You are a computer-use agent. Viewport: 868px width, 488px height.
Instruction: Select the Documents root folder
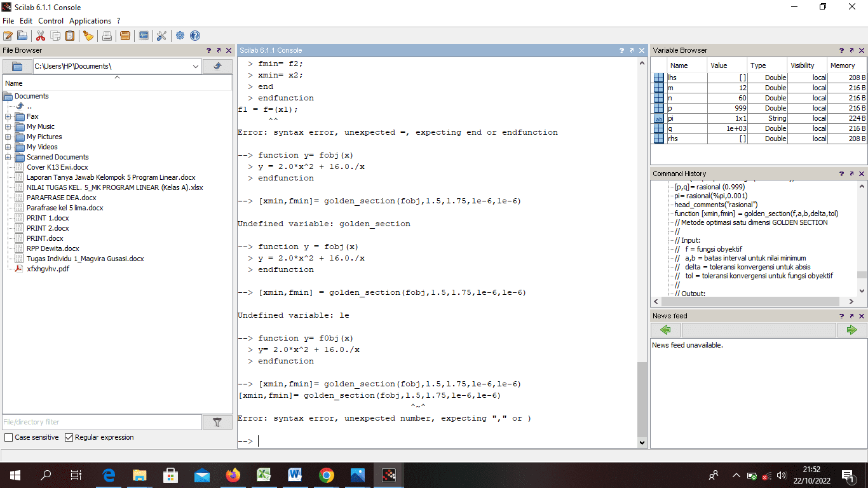pos(31,96)
